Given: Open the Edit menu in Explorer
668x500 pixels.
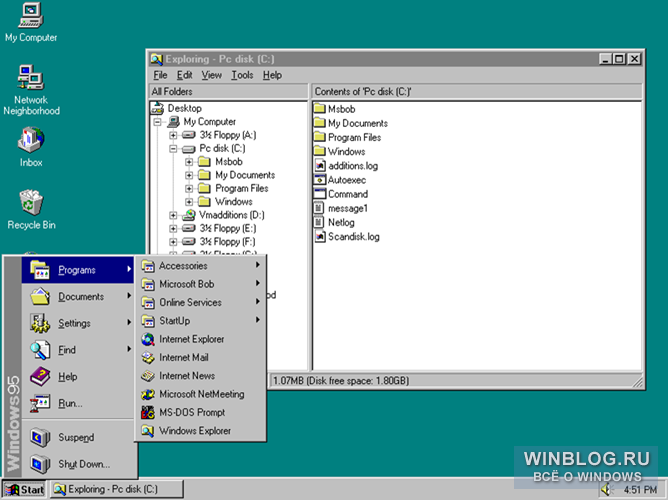Looking at the screenshot, I should tap(184, 75).
